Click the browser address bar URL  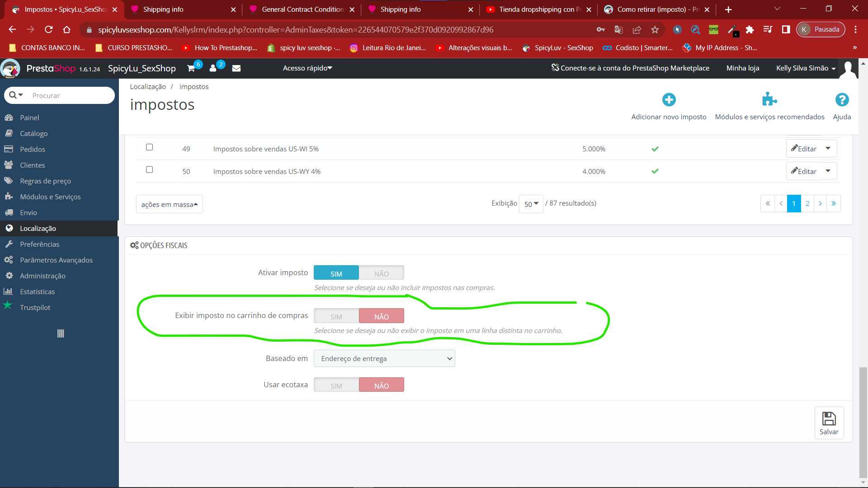[x=296, y=30]
